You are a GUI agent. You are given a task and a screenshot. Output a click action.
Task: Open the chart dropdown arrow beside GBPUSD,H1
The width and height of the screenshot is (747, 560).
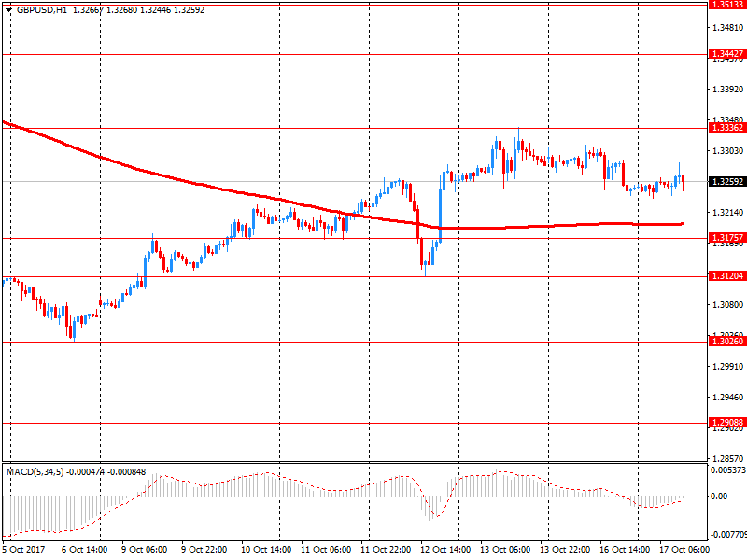(8, 10)
